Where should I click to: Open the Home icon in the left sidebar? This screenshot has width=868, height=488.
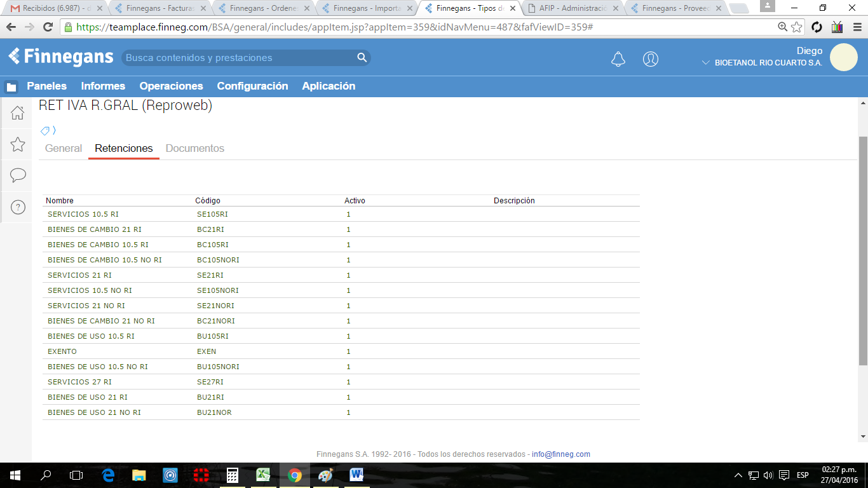click(18, 113)
